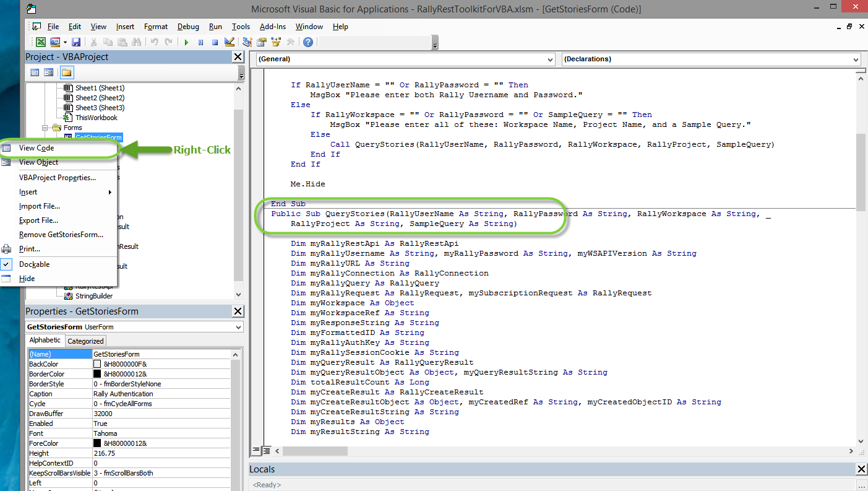
Task: Open the Debug menu
Action: click(188, 27)
